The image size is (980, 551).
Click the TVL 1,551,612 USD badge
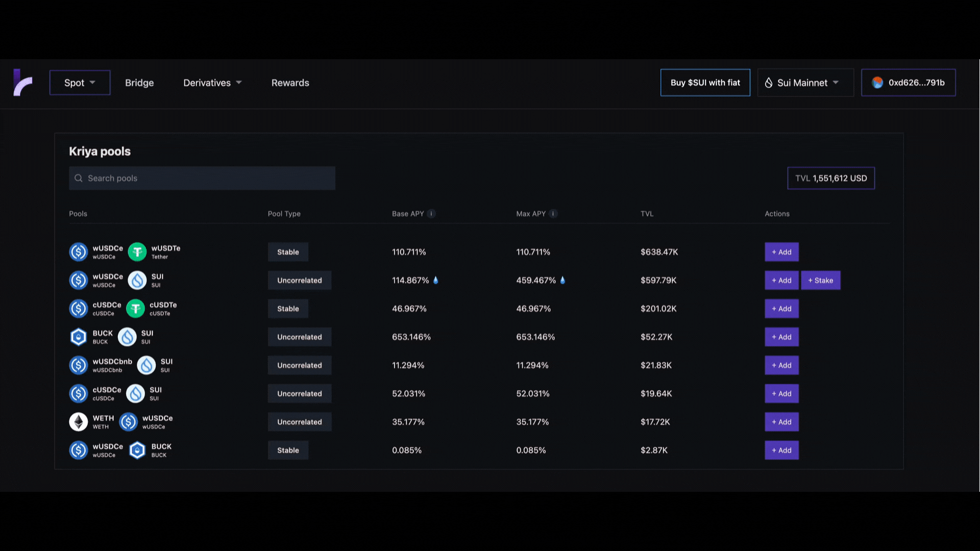pos(830,178)
